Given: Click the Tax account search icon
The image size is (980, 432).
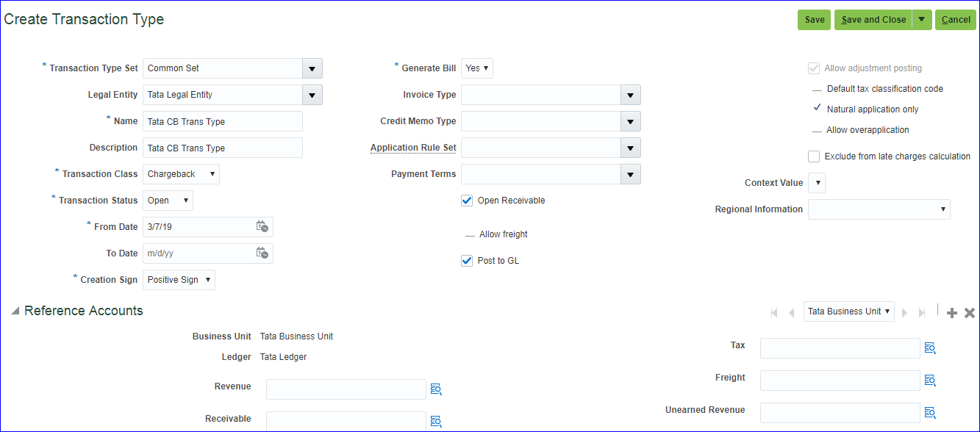Looking at the screenshot, I should pos(930,348).
